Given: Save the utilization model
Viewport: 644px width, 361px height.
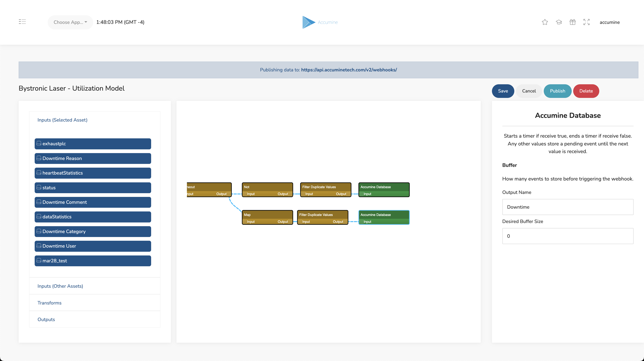Looking at the screenshot, I should (503, 91).
